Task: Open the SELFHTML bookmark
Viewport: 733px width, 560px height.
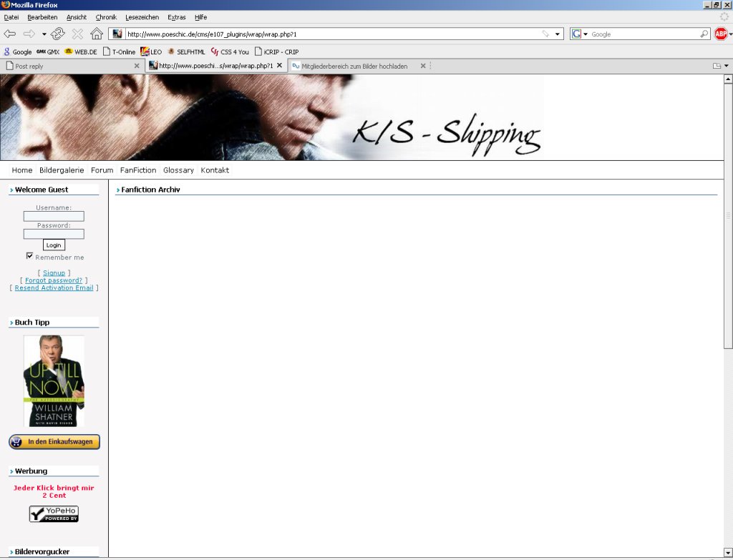Action: click(181, 51)
